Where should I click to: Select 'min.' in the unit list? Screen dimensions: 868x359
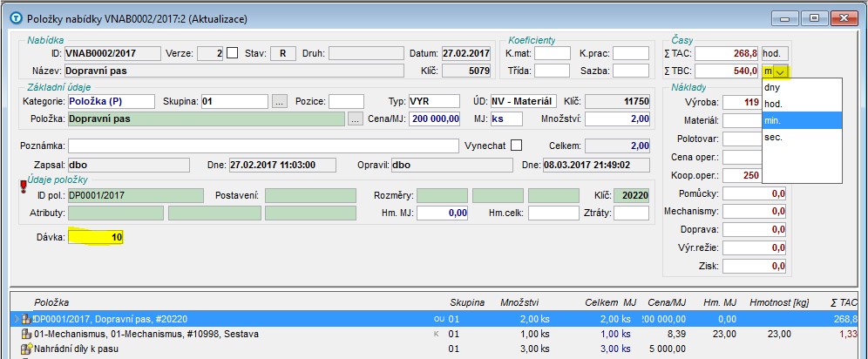pos(772,120)
